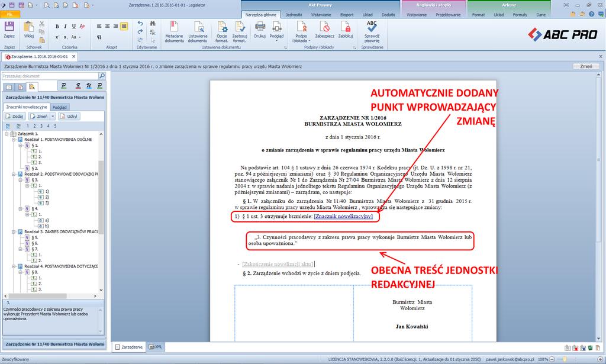Open the Plik file menu
606x364 pixels.
[x=9, y=14]
